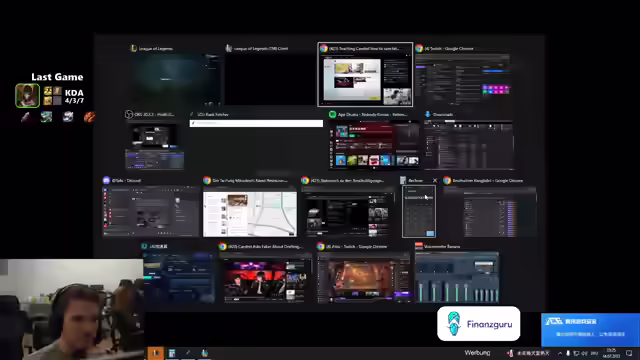Click the League of Legends app icon in switcher
The height and width of the screenshot is (360, 640).
tap(133, 48)
